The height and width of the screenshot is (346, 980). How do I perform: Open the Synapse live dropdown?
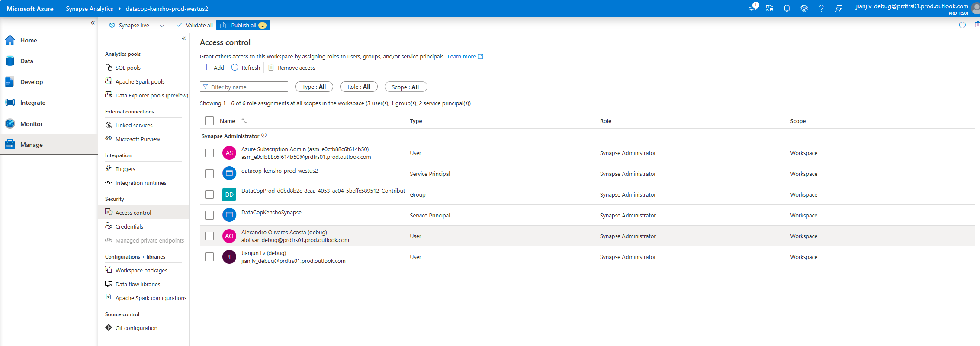tap(136, 25)
